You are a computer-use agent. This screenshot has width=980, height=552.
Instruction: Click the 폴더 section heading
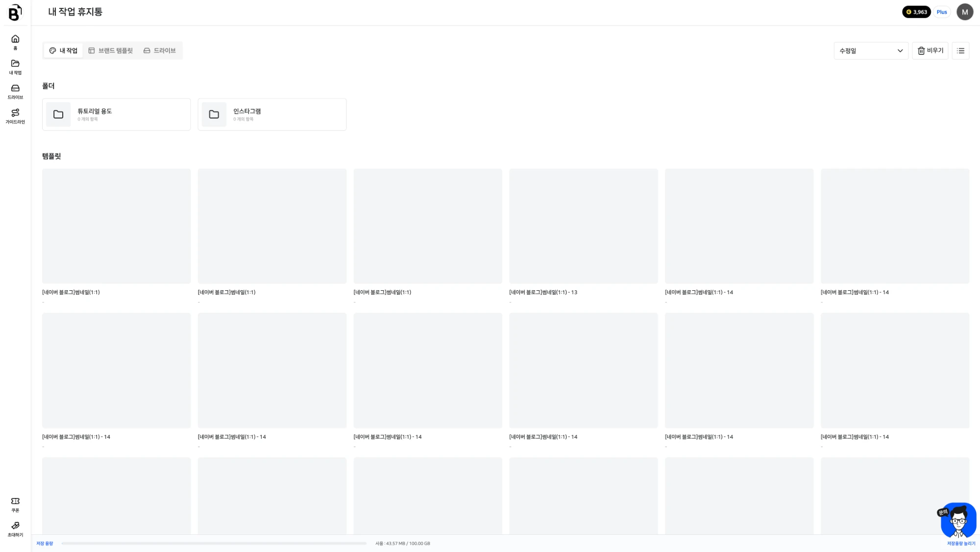pos(49,86)
